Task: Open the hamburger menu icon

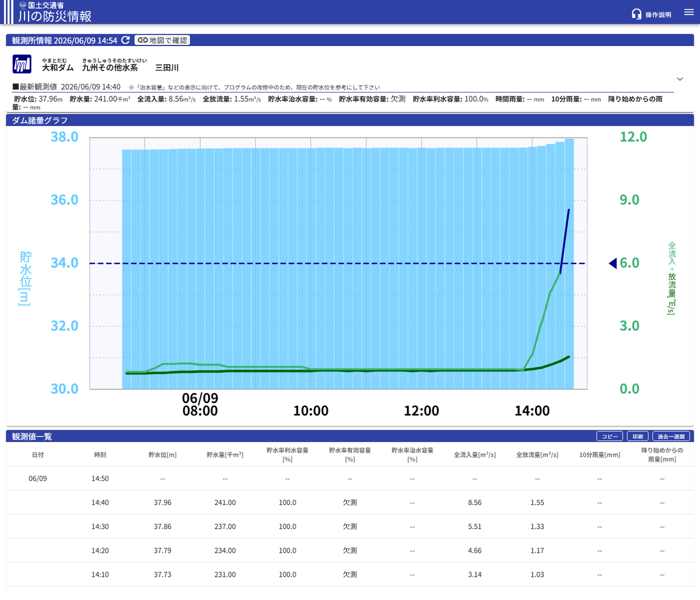Action: pyautogui.click(x=689, y=12)
